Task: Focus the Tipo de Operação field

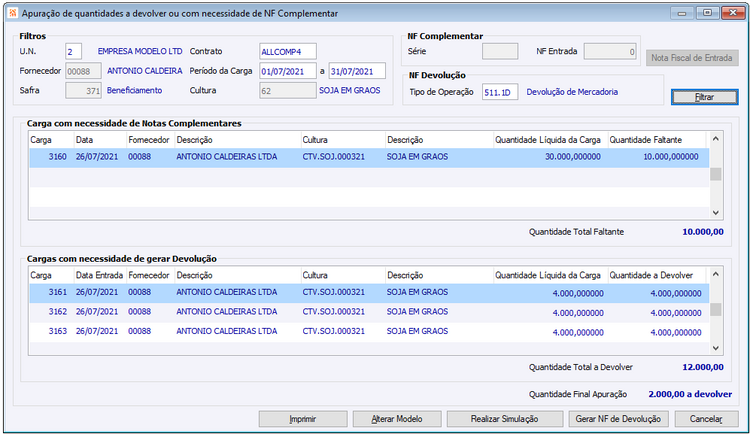Action: (x=500, y=92)
